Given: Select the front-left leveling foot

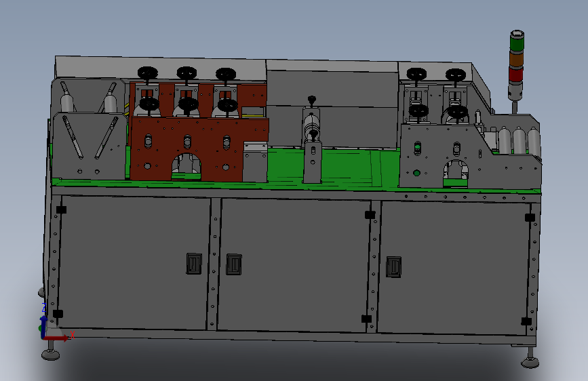Looking at the screenshot, I should click(x=50, y=351).
